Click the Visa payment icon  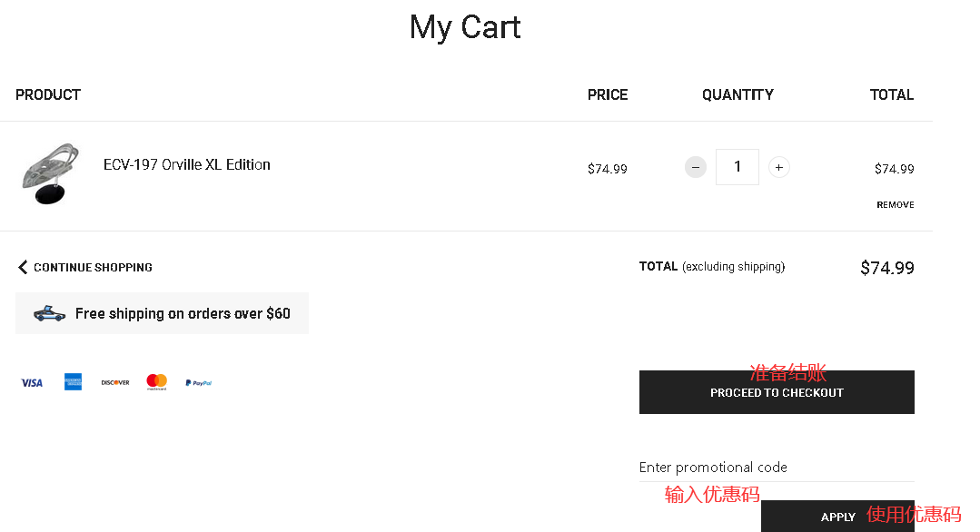tap(32, 383)
